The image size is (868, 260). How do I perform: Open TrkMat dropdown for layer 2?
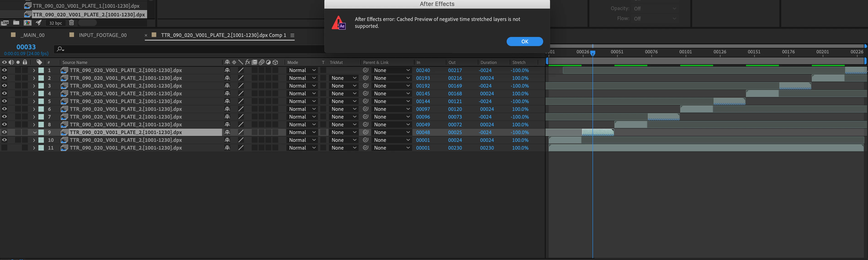(343, 78)
